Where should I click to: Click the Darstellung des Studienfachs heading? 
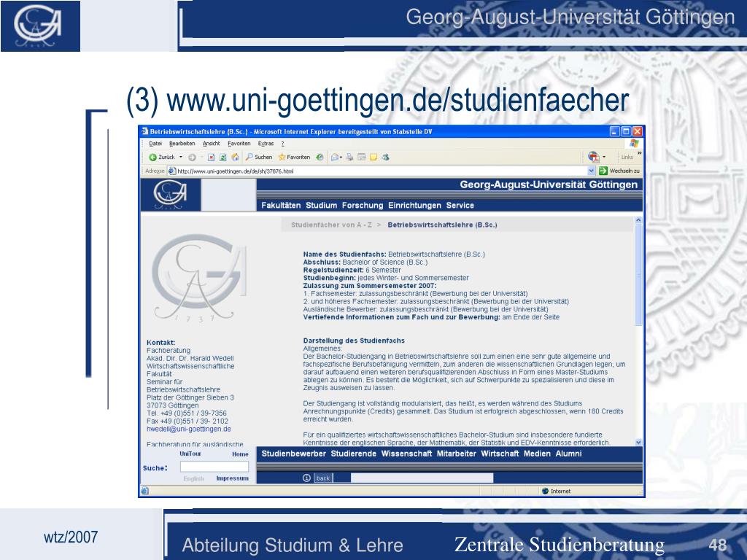[354, 341]
